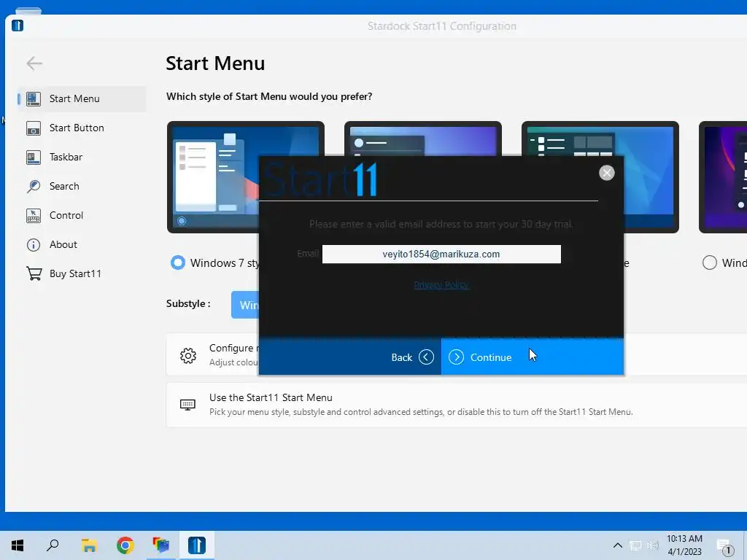Open the Privacy Policy link
This screenshot has width=747, height=560.
441,285
